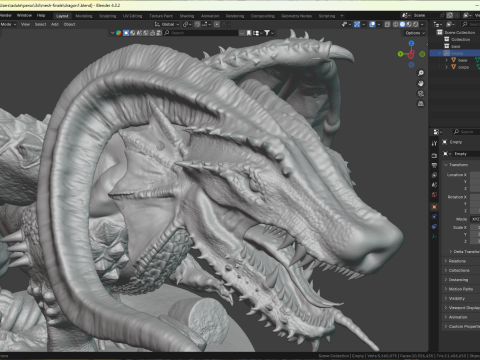Click the properties editor Search field
This screenshot has height=360, width=480.
(466, 132)
